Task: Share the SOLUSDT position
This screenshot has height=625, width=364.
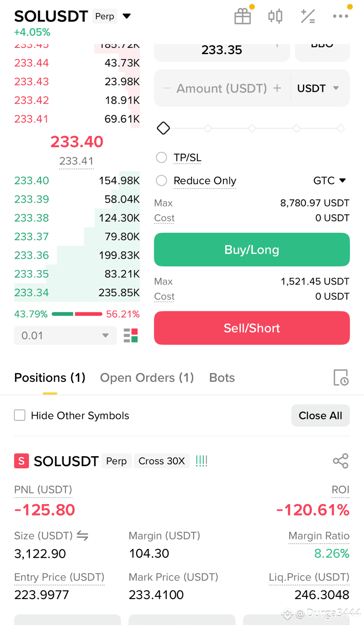Action: point(341,461)
